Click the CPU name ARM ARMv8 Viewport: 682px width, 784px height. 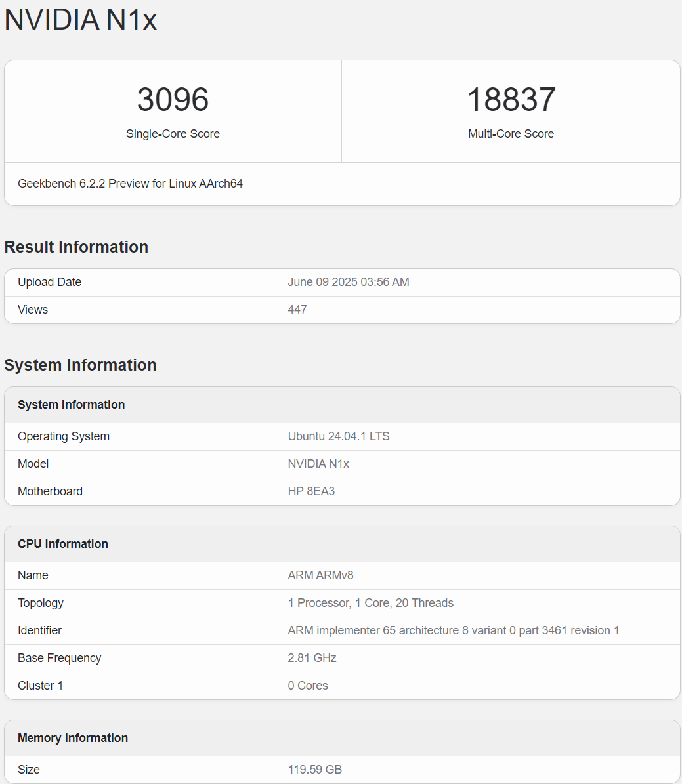coord(320,575)
